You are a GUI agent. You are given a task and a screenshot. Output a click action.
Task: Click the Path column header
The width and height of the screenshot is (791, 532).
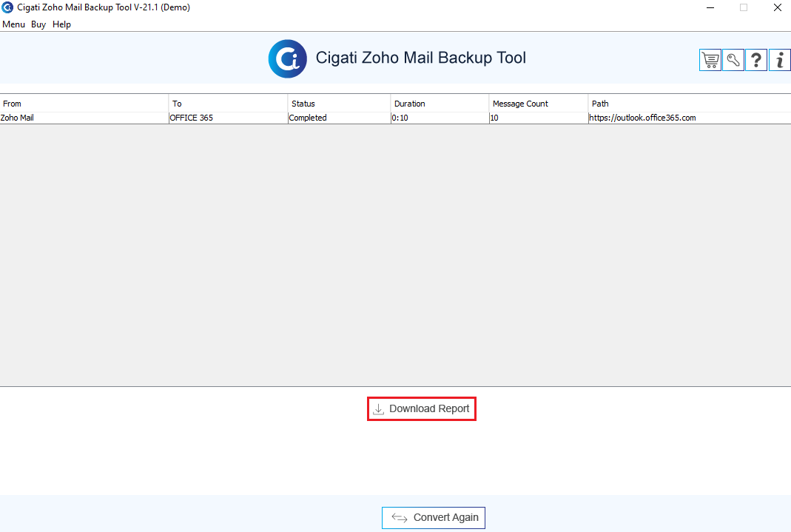pos(689,104)
